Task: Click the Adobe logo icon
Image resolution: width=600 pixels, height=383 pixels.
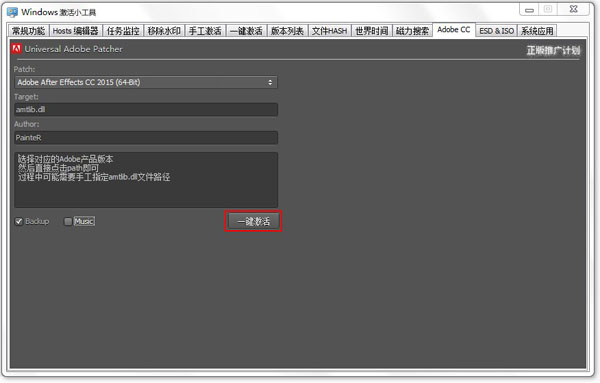Action: pos(16,49)
